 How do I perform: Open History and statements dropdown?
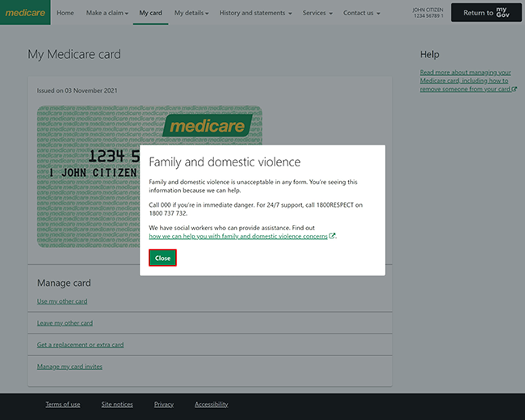[x=255, y=13]
